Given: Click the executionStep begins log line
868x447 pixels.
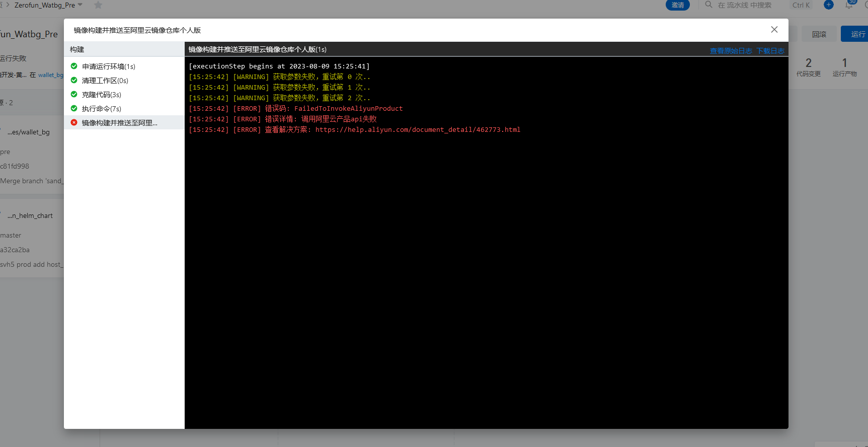Looking at the screenshot, I should pos(279,66).
